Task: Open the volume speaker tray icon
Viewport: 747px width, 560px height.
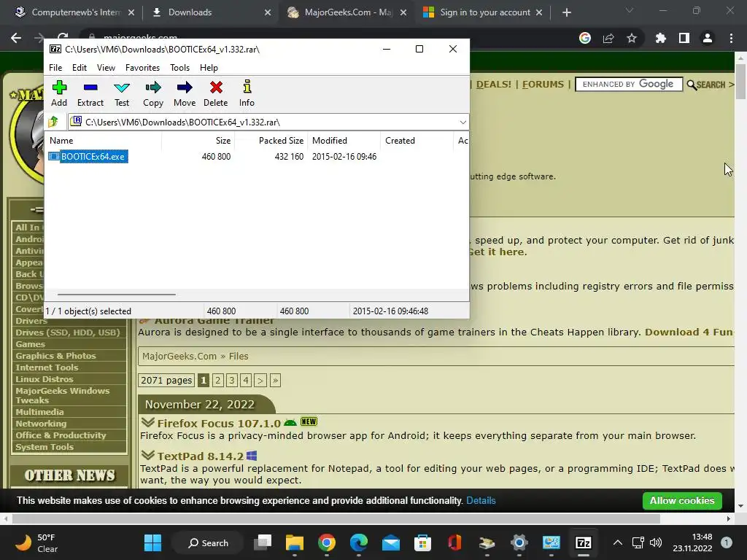Action: [x=656, y=542]
